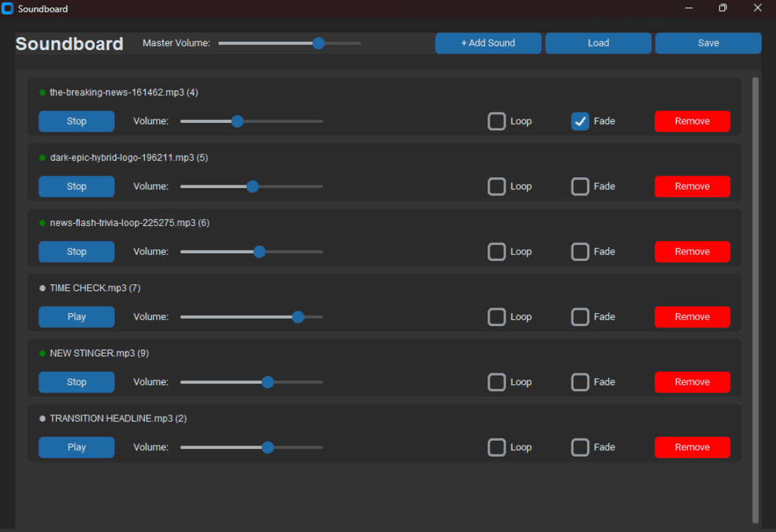Viewport: 776px width, 532px height.
Task: Select TIME CHECK.mp3 (7) title text
Action: pos(95,288)
